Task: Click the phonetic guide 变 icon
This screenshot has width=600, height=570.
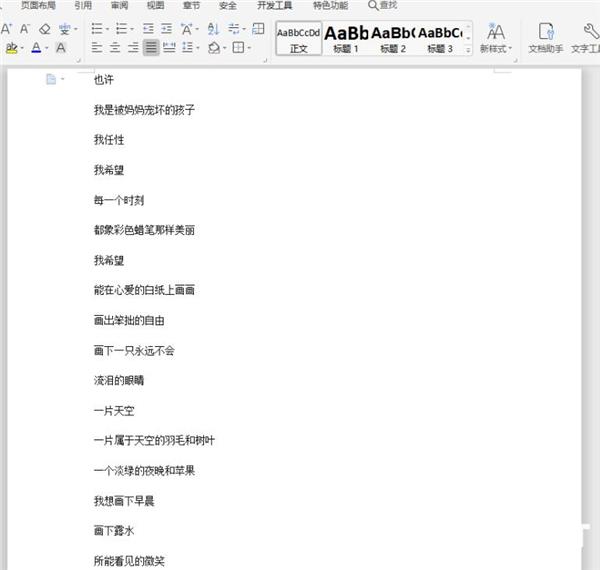Action: coord(65,29)
